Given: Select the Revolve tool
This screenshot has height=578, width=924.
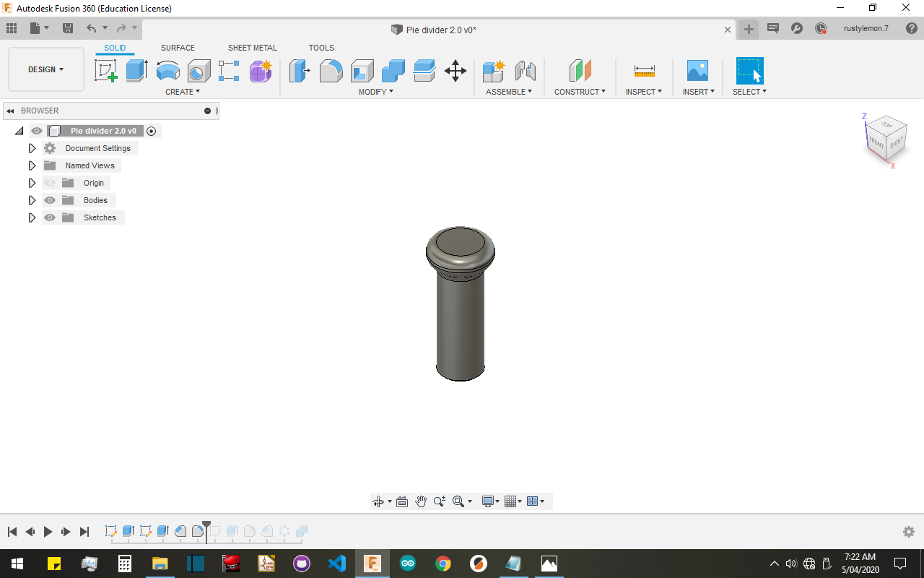Looking at the screenshot, I should [168, 71].
